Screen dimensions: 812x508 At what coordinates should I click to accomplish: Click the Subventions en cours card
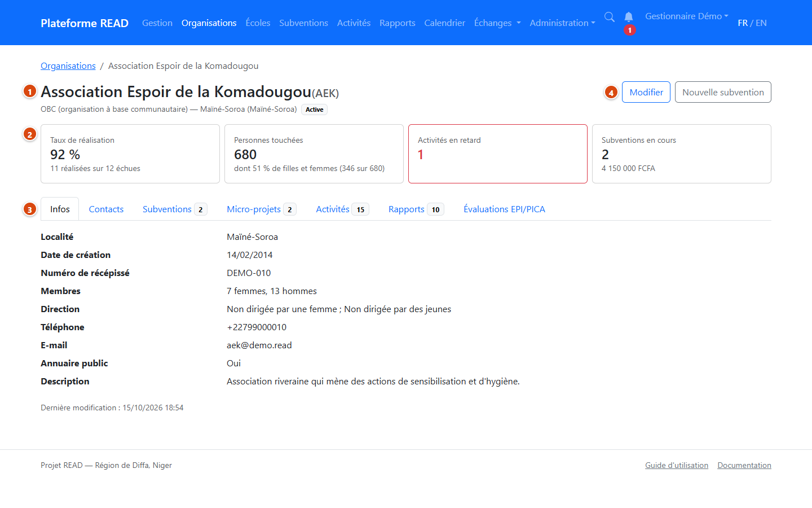[682, 154]
